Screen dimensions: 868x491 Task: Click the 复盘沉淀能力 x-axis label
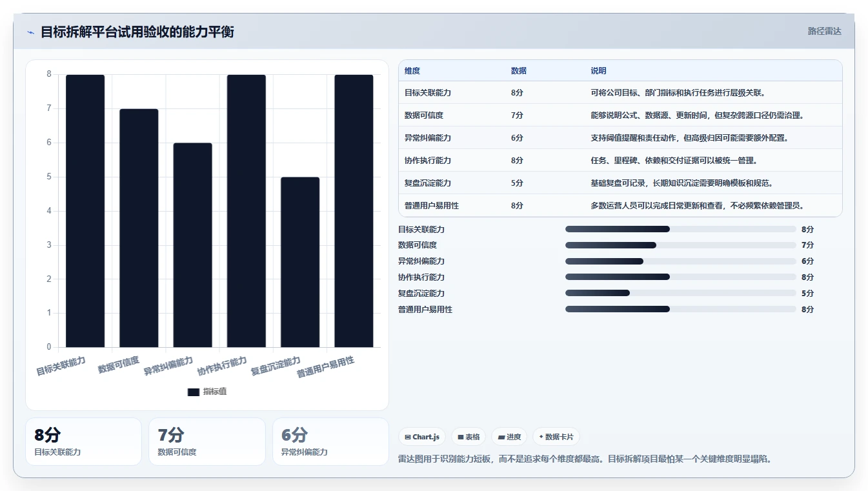276,366
